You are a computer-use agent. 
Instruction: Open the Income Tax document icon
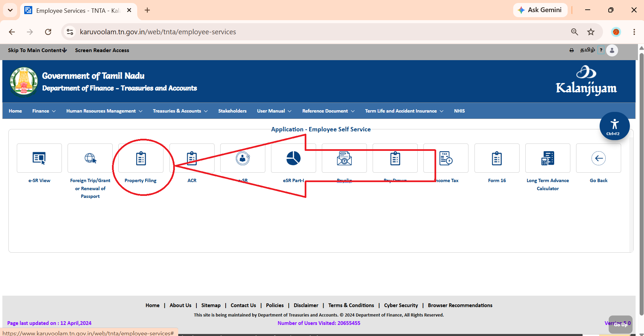[x=446, y=158]
